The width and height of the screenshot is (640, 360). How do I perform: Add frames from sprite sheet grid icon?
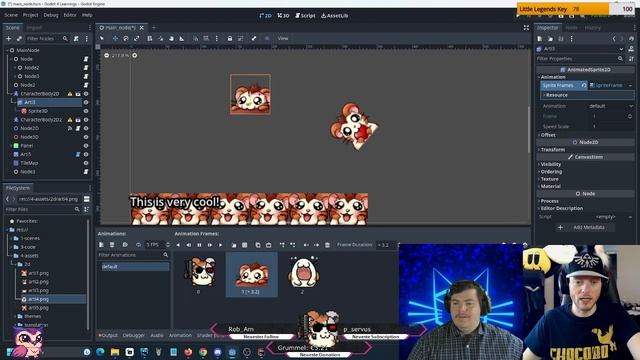[244, 245]
